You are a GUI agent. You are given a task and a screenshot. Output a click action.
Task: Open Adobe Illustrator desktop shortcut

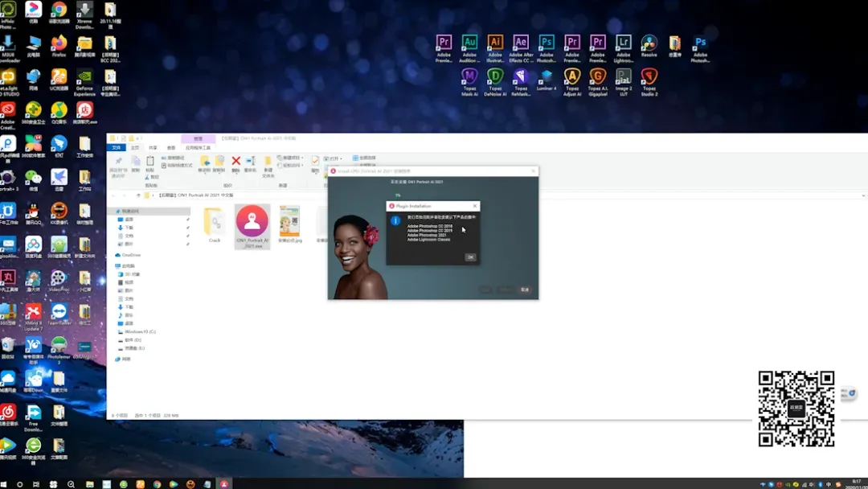[495, 49]
